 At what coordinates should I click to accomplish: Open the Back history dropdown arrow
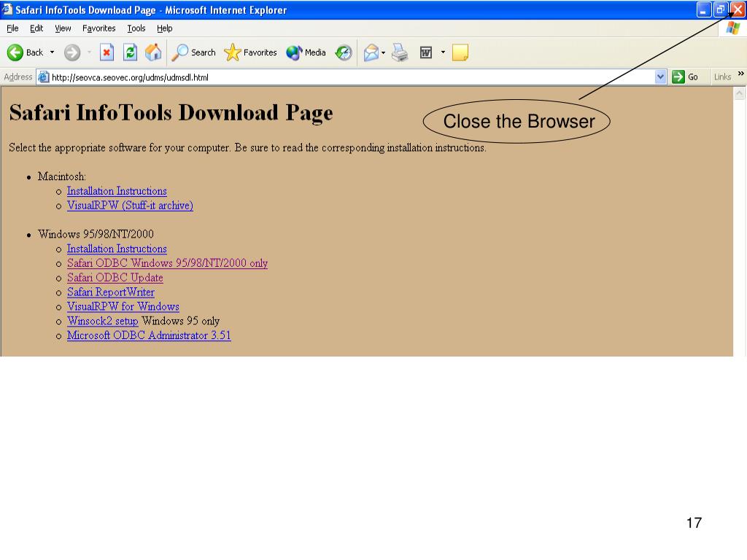pos(52,52)
